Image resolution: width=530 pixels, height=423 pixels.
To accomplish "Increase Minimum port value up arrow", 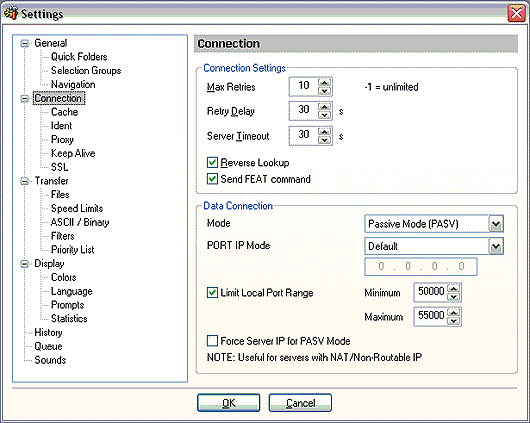I will click(454, 288).
